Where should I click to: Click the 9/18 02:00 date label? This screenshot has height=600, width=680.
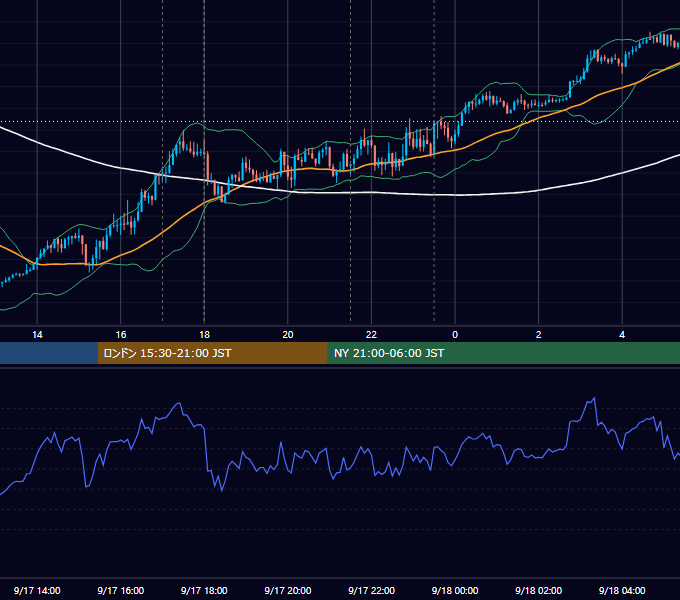coord(538,590)
